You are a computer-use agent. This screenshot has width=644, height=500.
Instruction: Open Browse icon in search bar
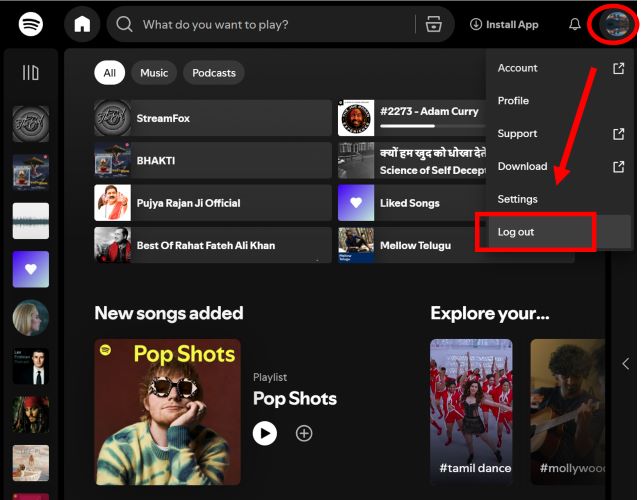[x=433, y=24]
